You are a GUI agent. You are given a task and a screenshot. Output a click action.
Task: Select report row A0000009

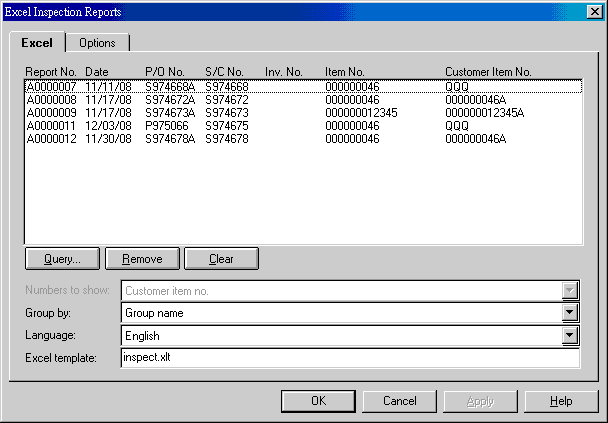(303, 113)
